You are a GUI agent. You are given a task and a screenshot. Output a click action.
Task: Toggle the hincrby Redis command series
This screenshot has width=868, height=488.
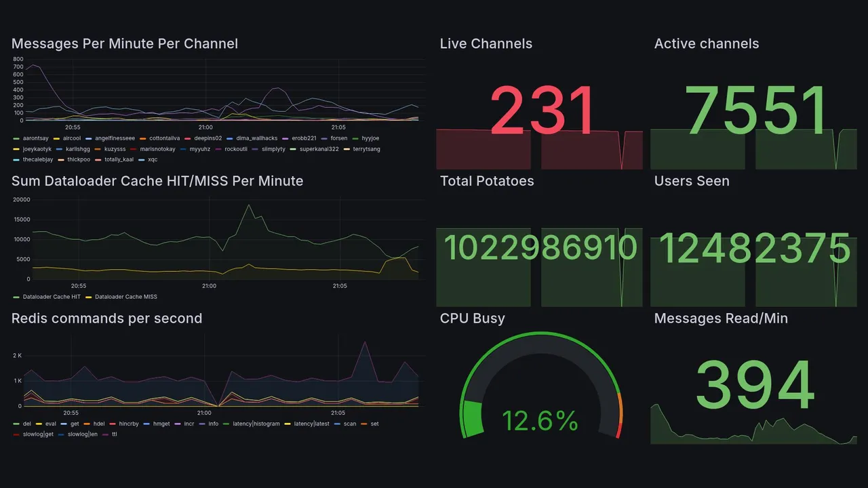pos(123,424)
